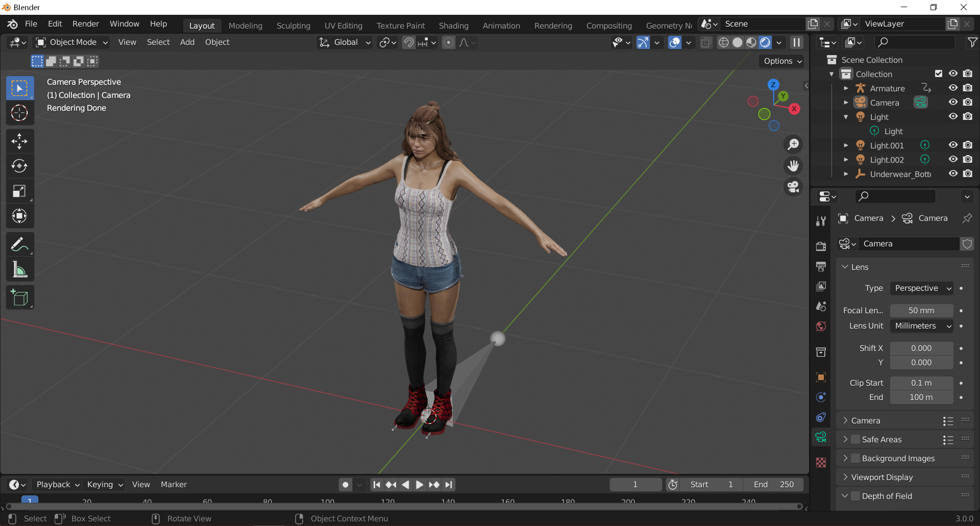Select the Move tool
The height and width of the screenshot is (526, 980).
click(20, 141)
